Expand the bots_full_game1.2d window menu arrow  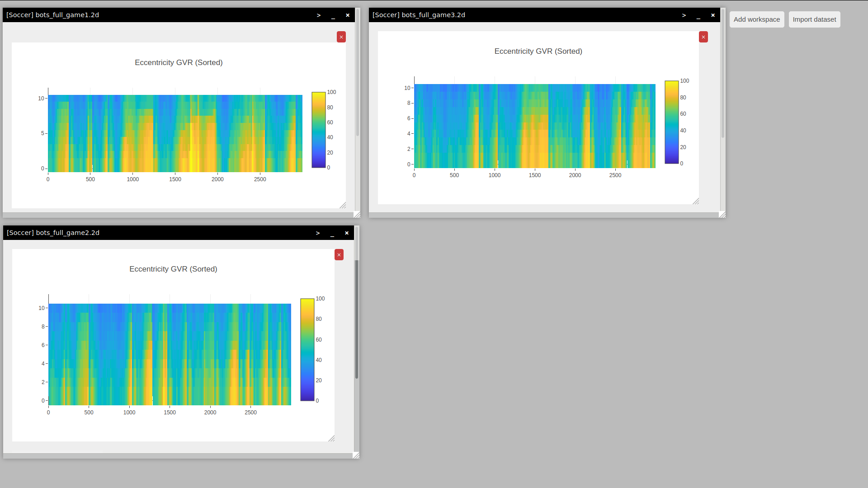[319, 15]
